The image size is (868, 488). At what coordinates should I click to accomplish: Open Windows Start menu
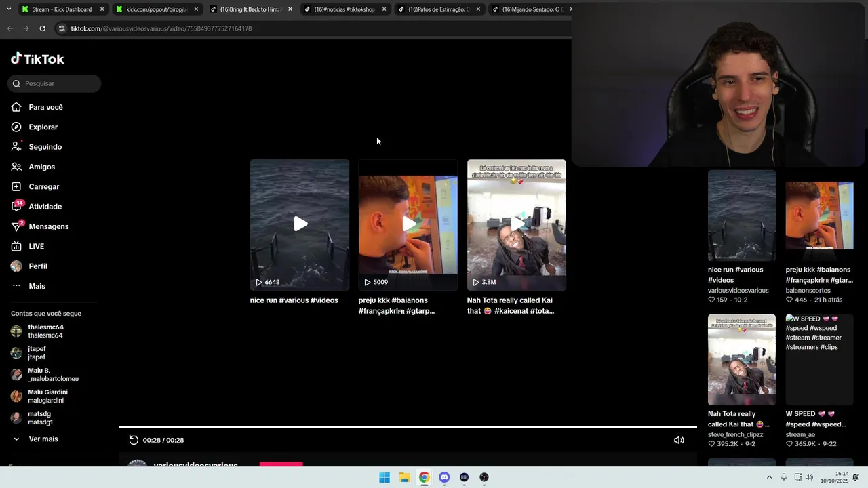[x=384, y=477]
